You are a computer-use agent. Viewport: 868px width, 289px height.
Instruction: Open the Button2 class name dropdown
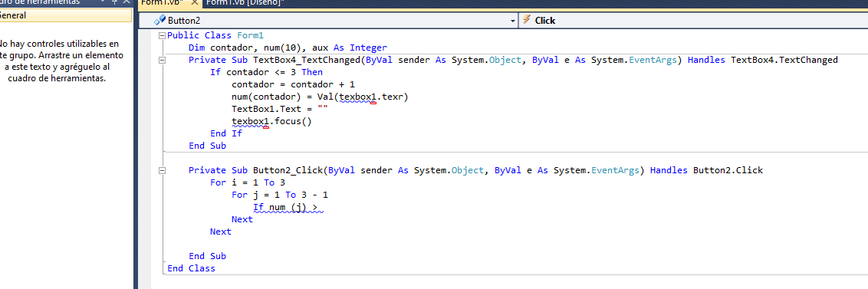tap(513, 21)
